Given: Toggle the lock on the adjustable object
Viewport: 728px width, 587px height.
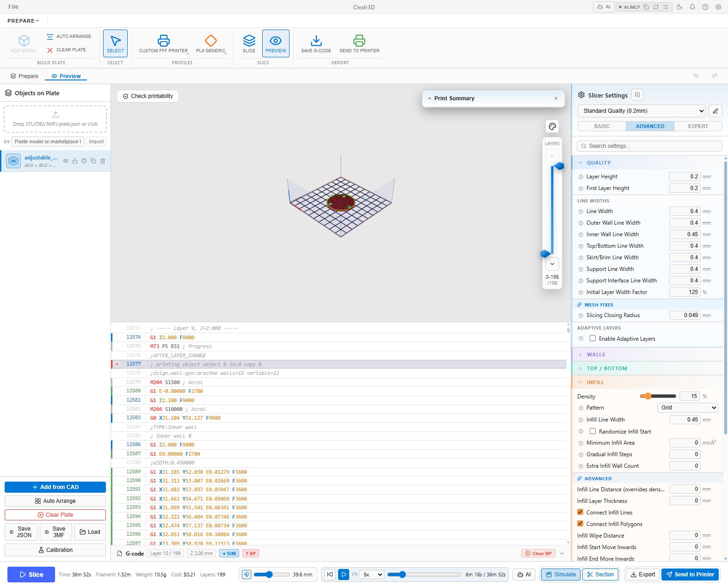Looking at the screenshot, I should (x=75, y=161).
